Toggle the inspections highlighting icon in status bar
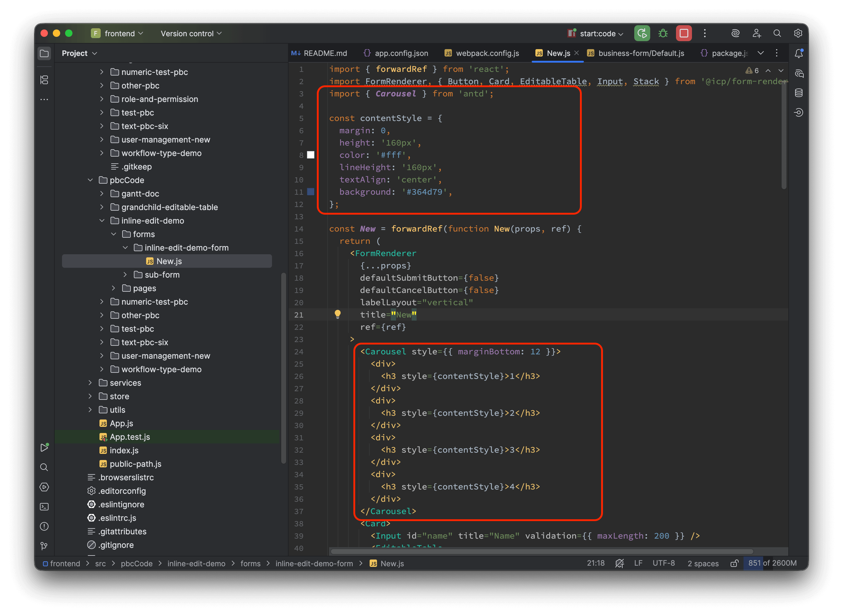Image resolution: width=843 pixels, height=616 pixels. (x=620, y=563)
